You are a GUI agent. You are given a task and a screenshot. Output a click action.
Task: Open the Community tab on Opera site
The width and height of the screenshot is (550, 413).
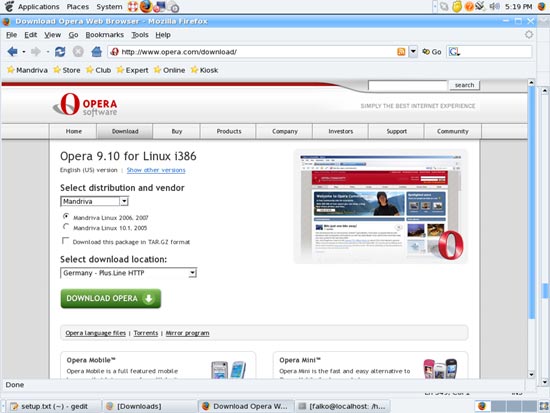452,131
